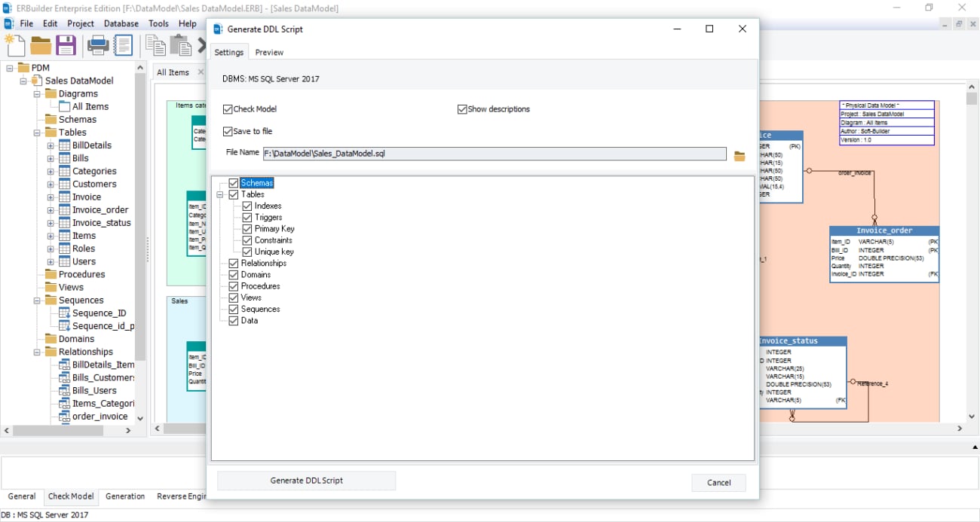Click the purple Save floppy icon
The width and height of the screenshot is (980, 522).
pyautogui.click(x=66, y=46)
